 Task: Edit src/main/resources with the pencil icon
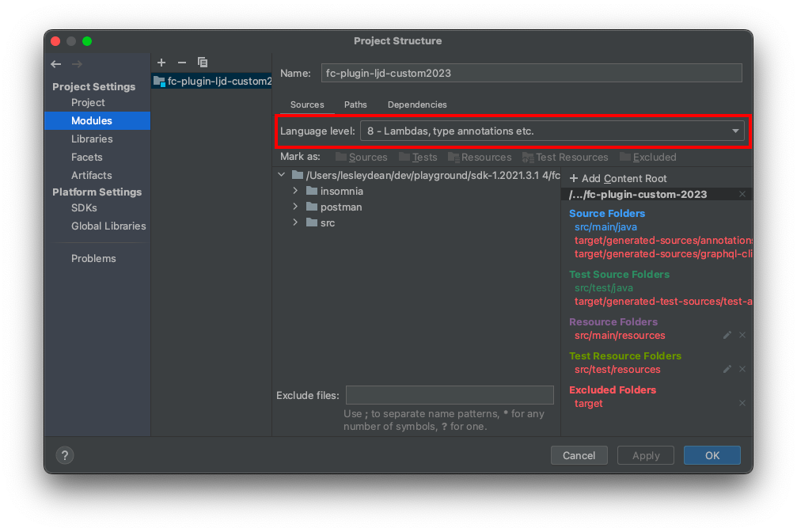[x=727, y=335]
